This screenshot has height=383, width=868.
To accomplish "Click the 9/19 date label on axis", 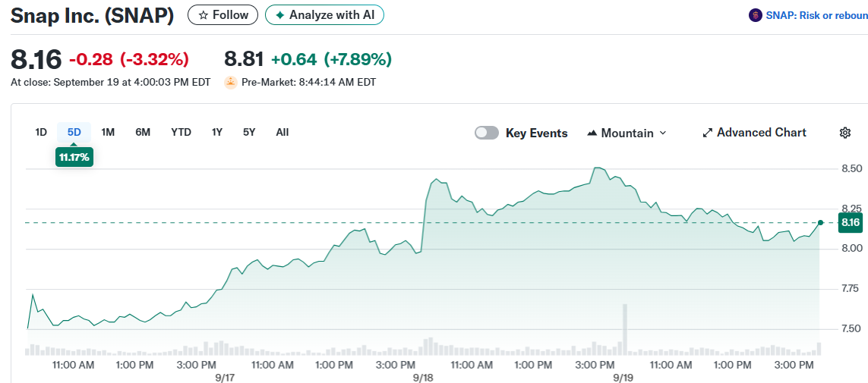I will (x=624, y=377).
